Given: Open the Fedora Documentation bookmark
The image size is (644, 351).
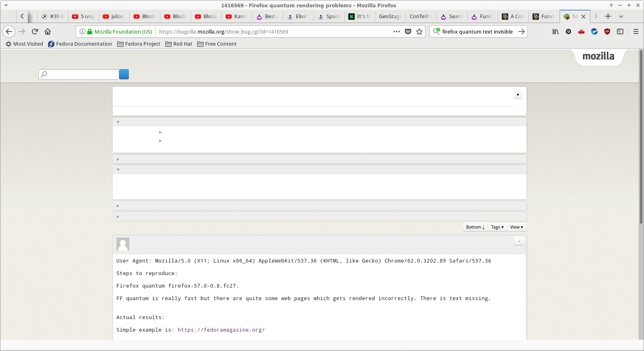Looking at the screenshot, I should tap(80, 44).
